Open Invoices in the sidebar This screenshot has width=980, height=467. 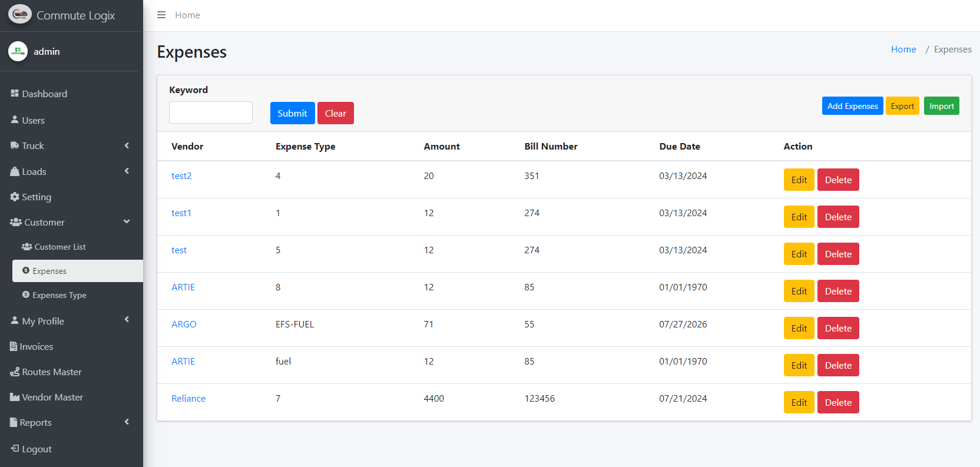[x=36, y=346]
